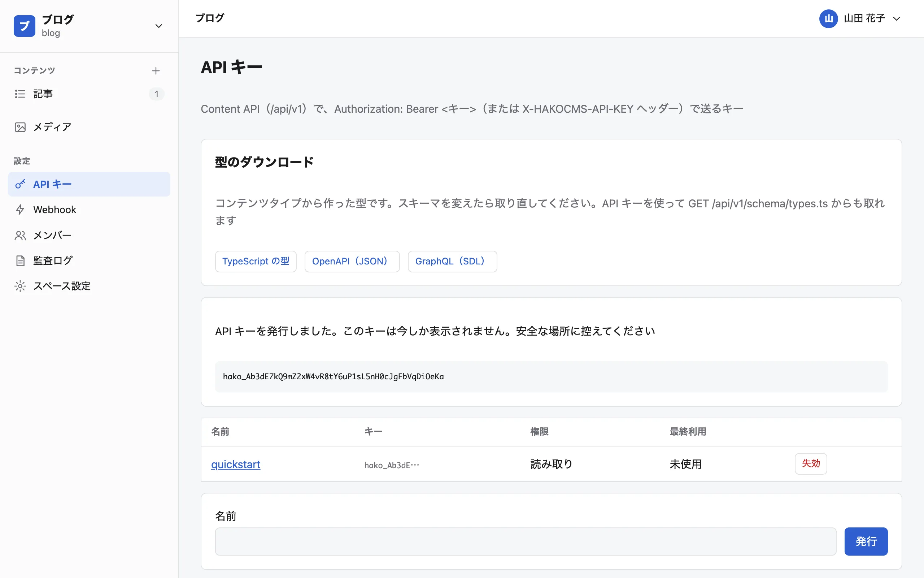924x578 pixels.
Task: Click the 発行 button
Action: 866,542
